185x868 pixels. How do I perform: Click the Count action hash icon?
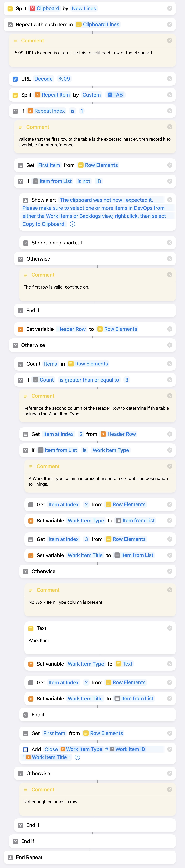click(x=21, y=364)
